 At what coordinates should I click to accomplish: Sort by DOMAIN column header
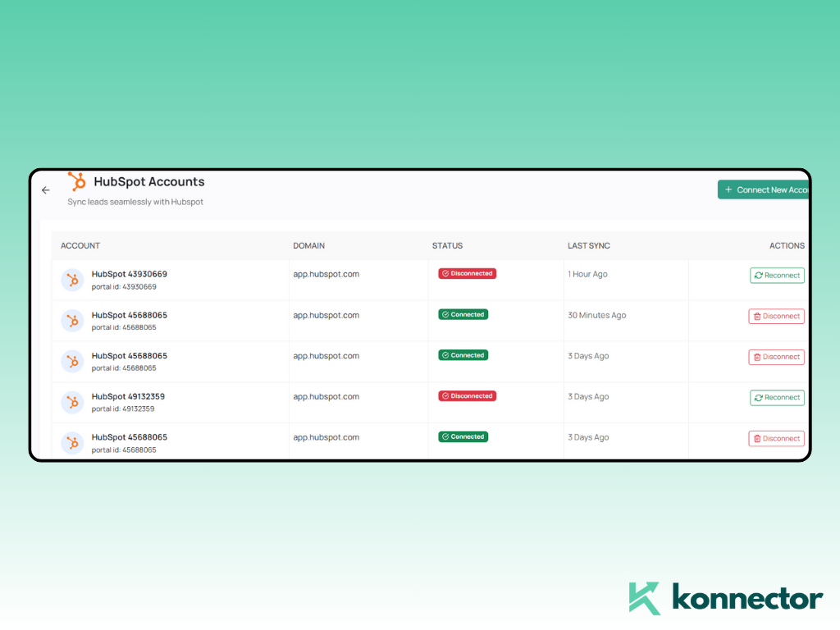(308, 246)
